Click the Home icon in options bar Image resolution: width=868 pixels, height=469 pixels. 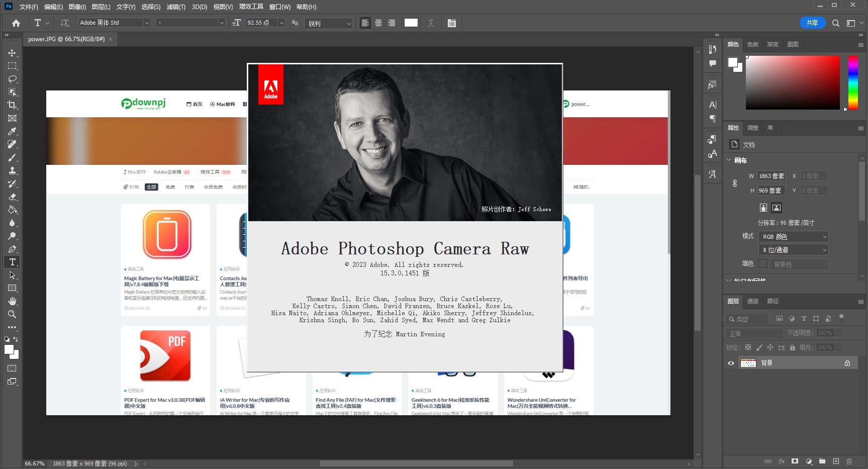pos(16,23)
